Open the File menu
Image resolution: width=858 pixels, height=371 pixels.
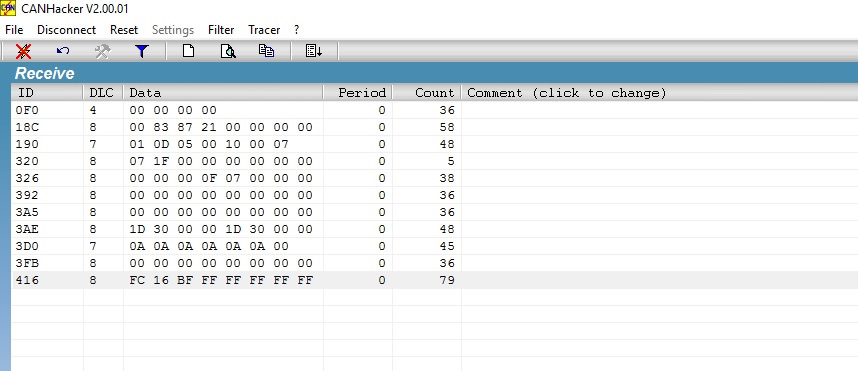click(x=14, y=30)
